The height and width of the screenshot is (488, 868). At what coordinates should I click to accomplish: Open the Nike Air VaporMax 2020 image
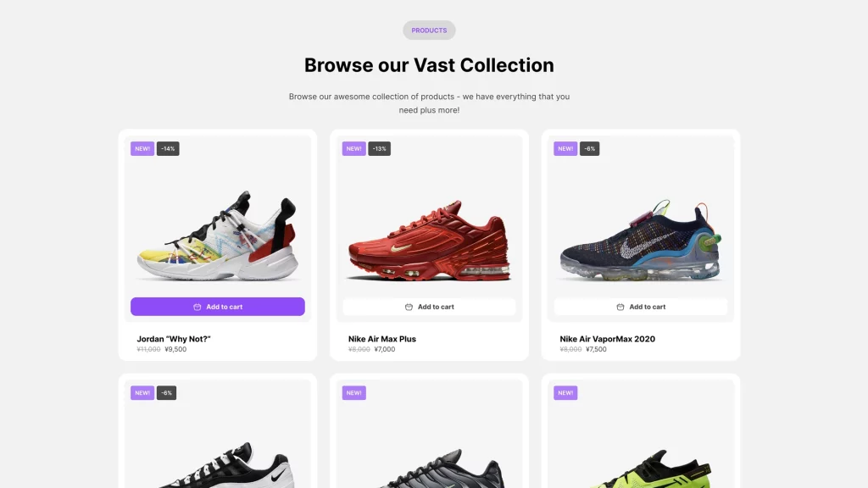[x=641, y=241]
